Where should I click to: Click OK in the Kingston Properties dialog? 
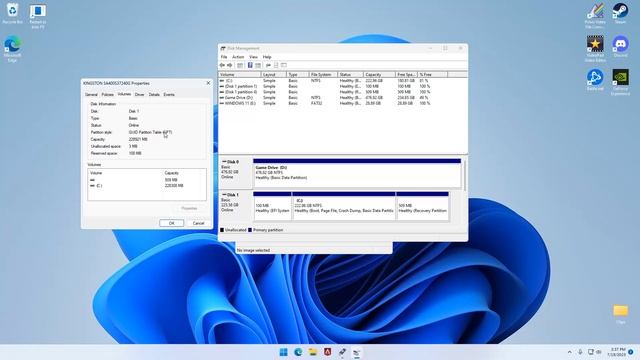pyautogui.click(x=171, y=223)
